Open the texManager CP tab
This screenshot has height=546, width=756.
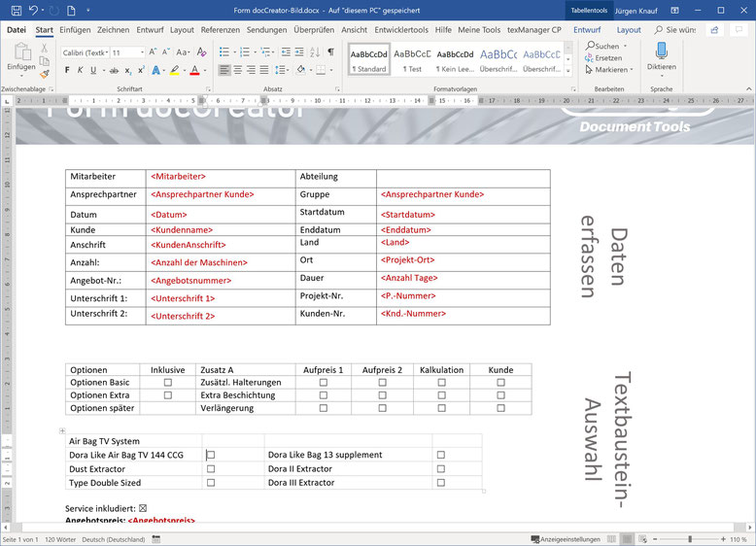point(534,30)
